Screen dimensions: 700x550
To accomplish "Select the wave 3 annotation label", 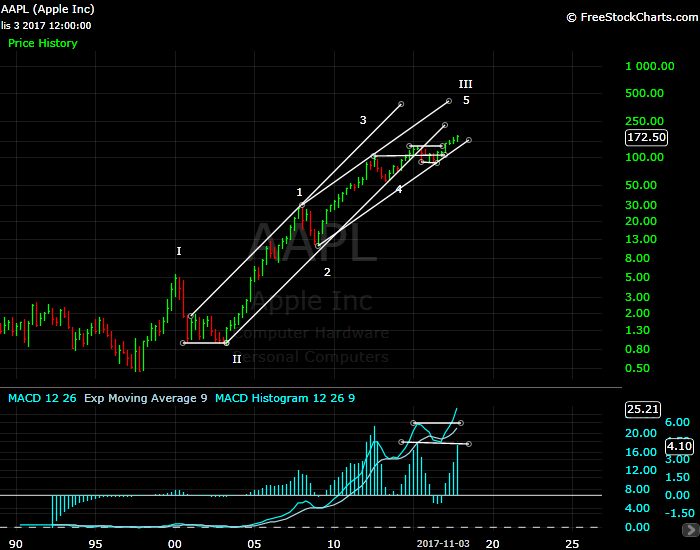I will (x=363, y=120).
